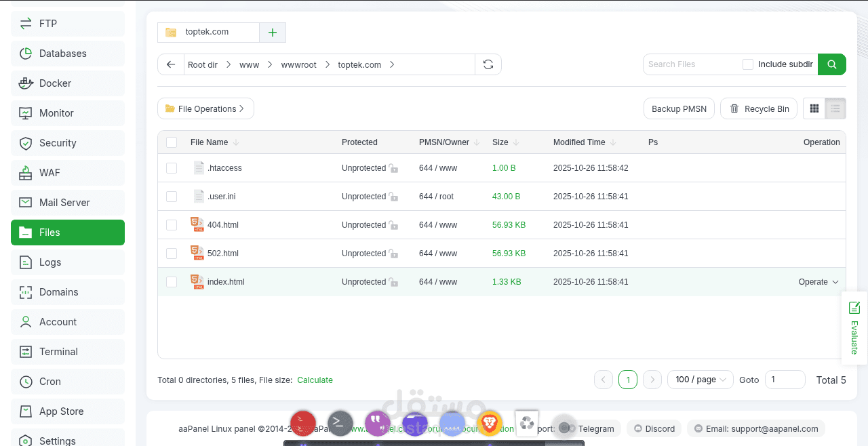Viewport: 868px width, 446px height.
Task: Add a new tab with the plus button
Action: [x=273, y=32]
